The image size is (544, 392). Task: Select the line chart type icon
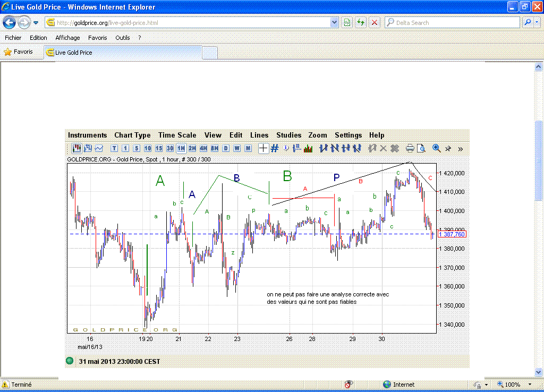(x=99, y=149)
